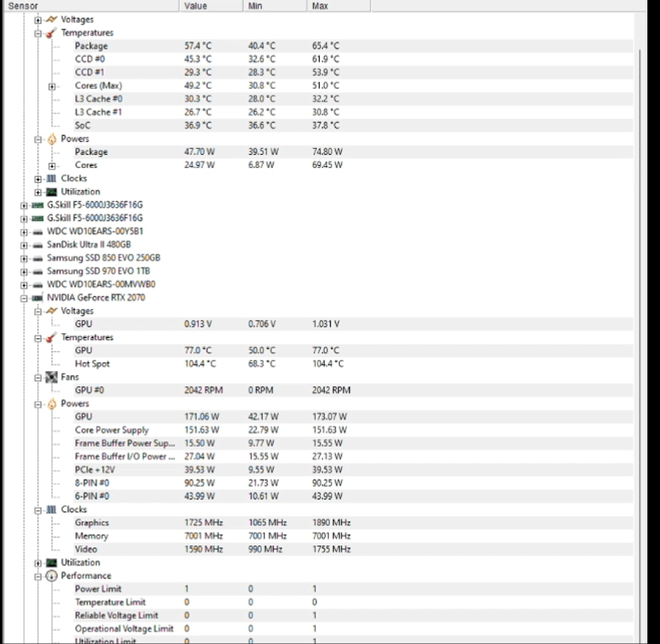Select the 6-PIN #0 power row

[x=353, y=496]
